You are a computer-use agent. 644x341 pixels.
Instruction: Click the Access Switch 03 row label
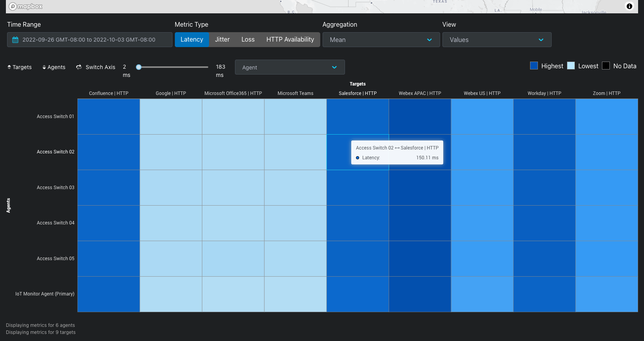(x=55, y=188)
